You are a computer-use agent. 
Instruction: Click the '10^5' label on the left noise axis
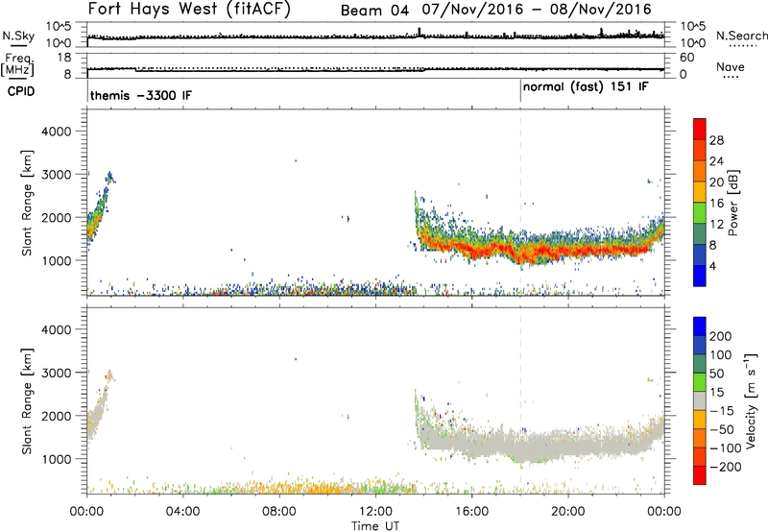(x=59, y=26)
